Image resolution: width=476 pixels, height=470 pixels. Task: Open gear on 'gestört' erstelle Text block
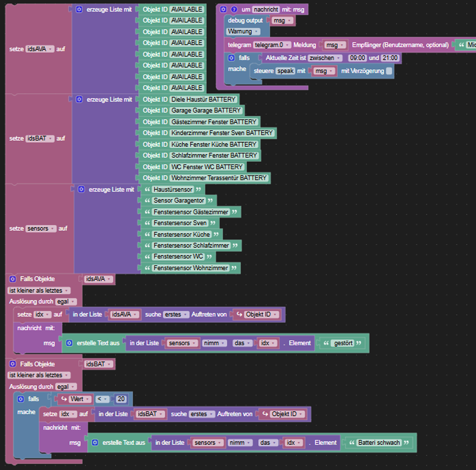(x=69, y=343)
